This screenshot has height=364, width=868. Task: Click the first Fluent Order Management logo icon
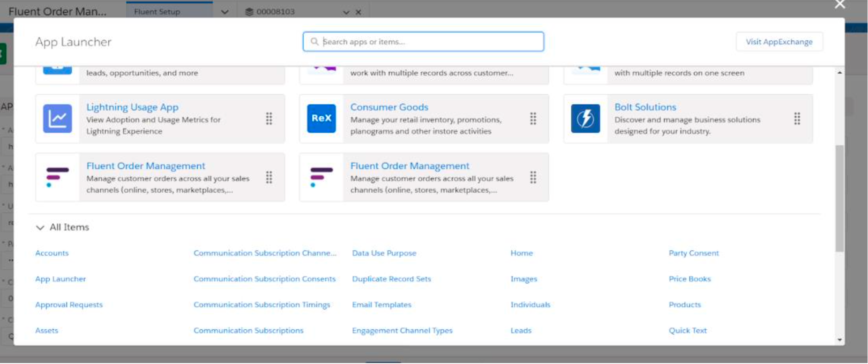click(57, 177)
